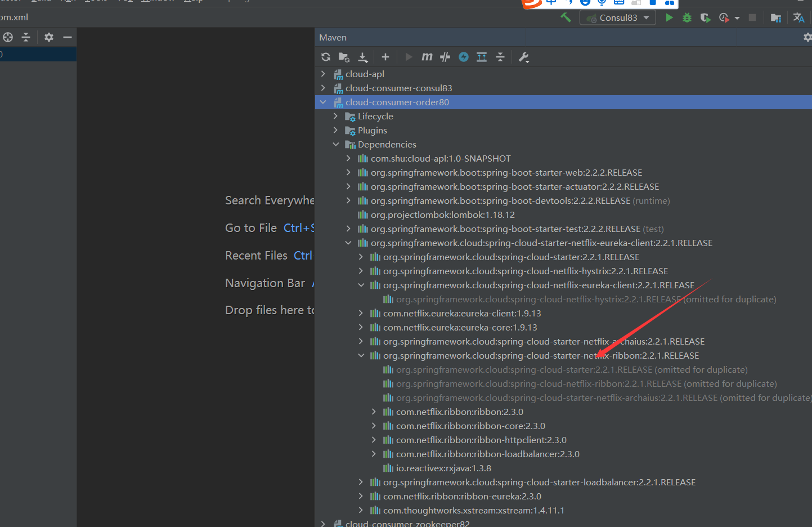Add Maven Projects with the plus icon
Image resolution: width=812 pixels, height=527 pixels.
coord(385,57)
